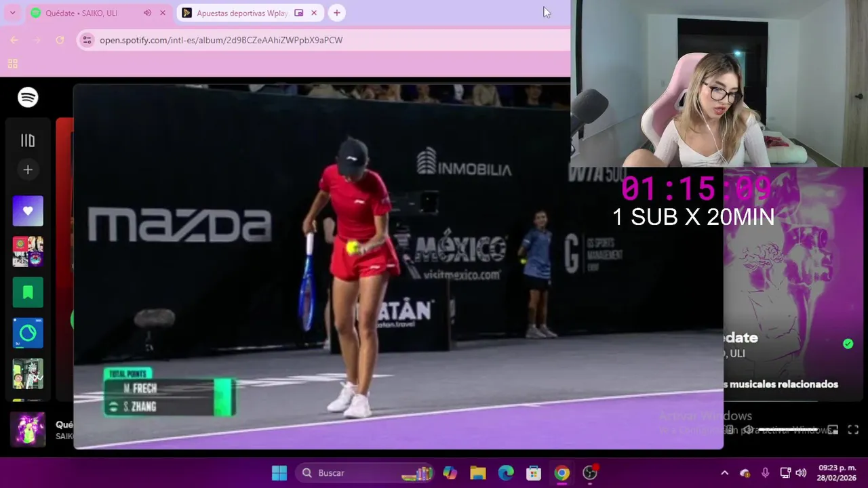Open the blue circle cover playlist

pos(28,333)
